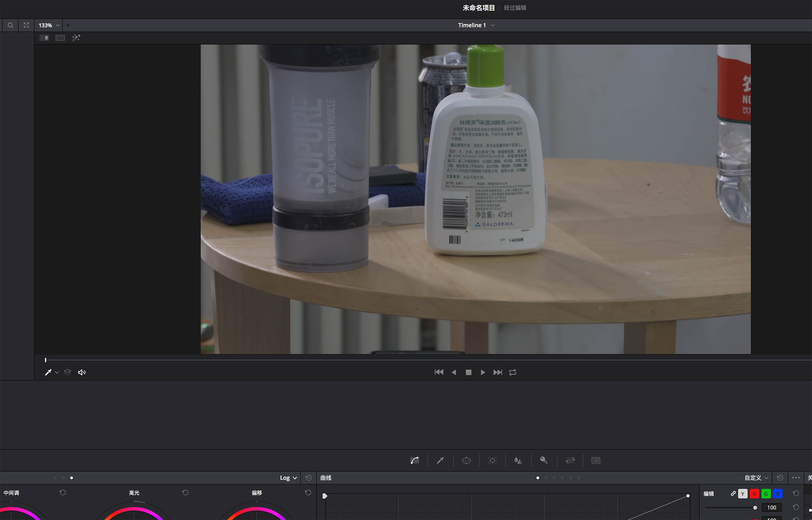Open the 自定义 curve type dropdown
This screenshot has width=812, height=520.
pyautogui.click(x=756, y=478)
